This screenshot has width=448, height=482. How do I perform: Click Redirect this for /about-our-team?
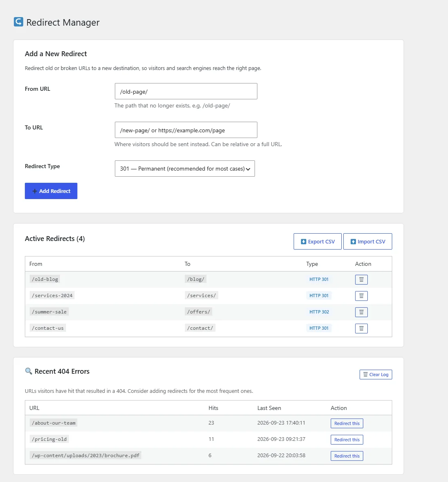[x=347, y=423]
